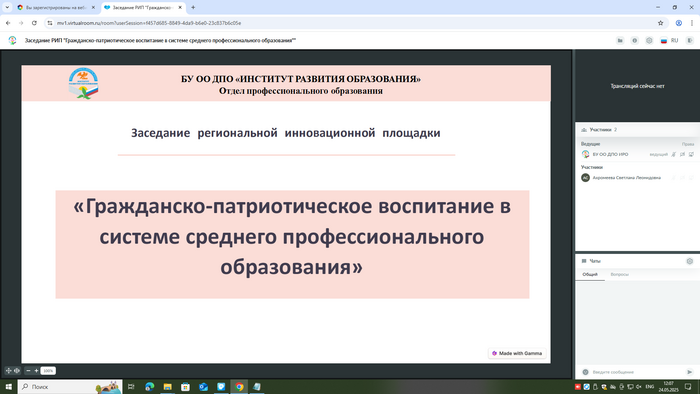Zoom out the presentation with minus

pyautogui.click(x=29, y=370)
